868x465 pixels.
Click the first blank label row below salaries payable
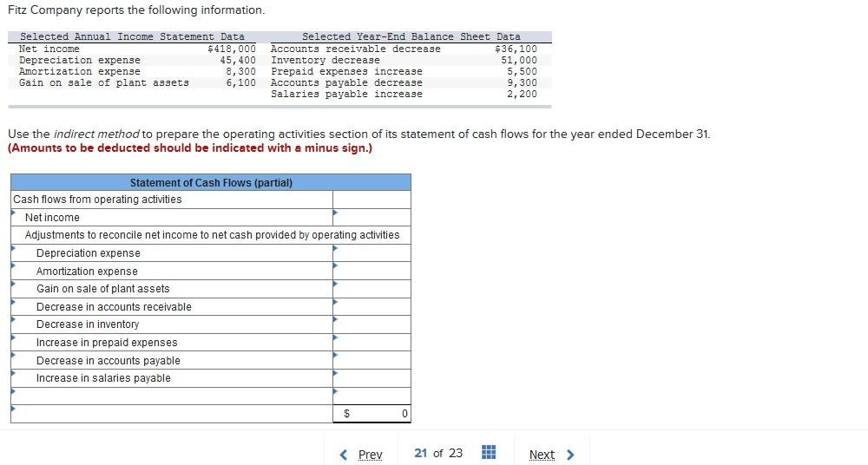(172, 396)
